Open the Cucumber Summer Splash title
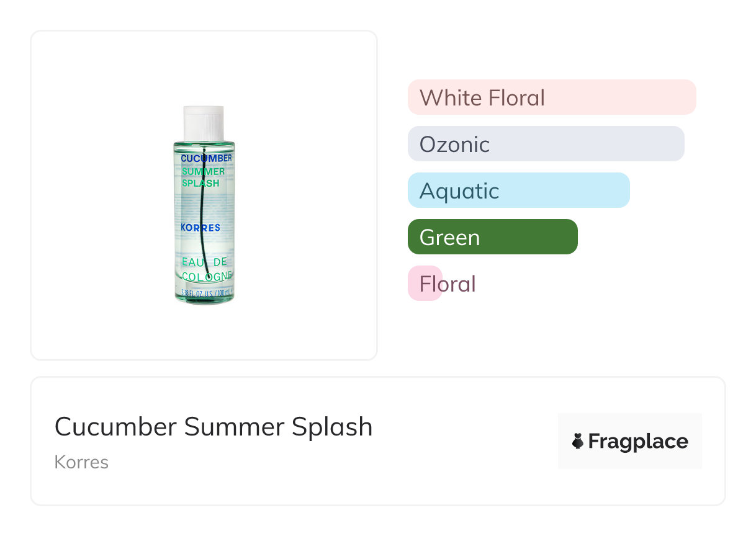756x536 pixels. pyautogui.click(x=213, y=427)
